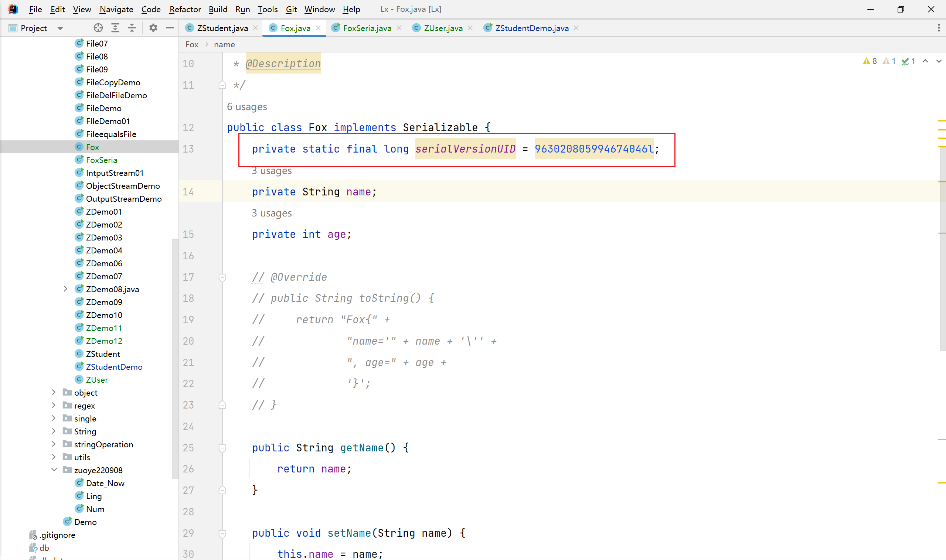Screen dimensions: 946x560
Task: Jump to next highlighted error arrow
Action: 939,61
